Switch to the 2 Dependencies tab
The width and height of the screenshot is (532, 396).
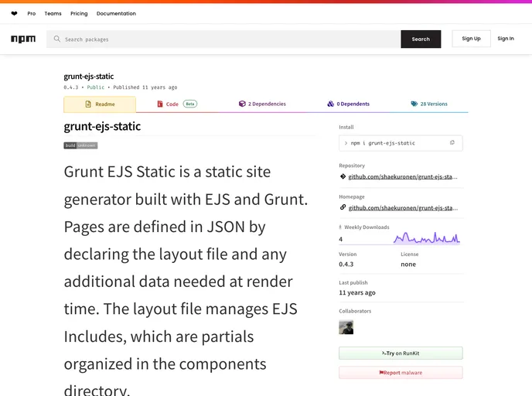pyautogui.click(x=262, y=104)
